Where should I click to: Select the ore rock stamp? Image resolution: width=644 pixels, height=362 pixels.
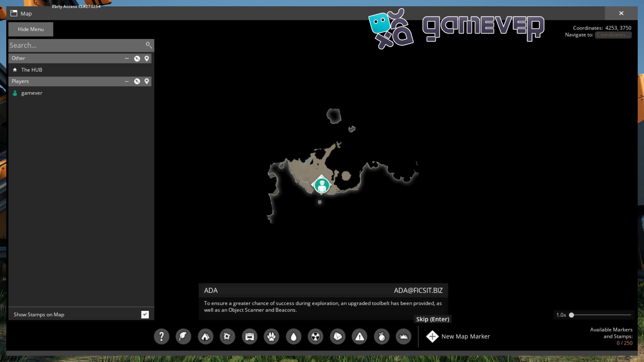coord(338,336)
